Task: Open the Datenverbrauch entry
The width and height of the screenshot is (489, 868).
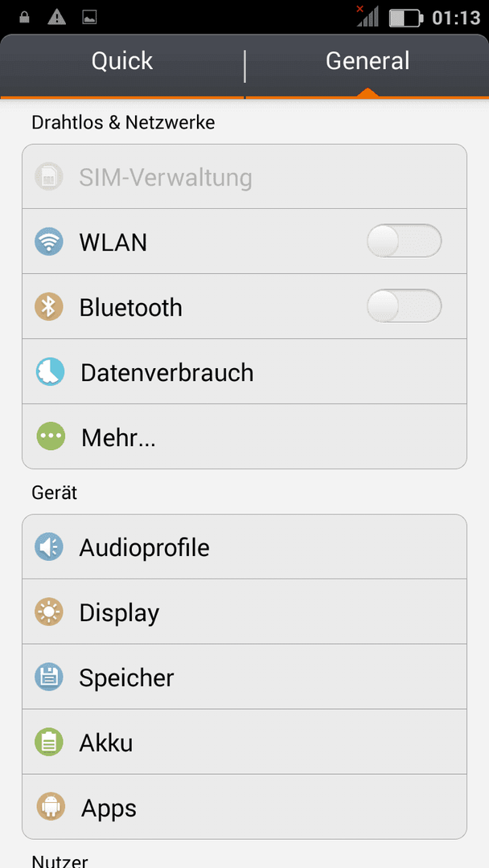Action: 244,372
